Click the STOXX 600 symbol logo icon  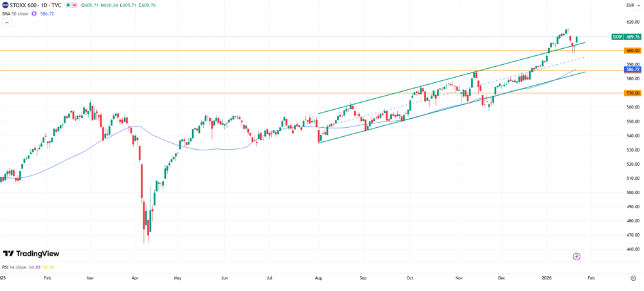click(5, 5)
